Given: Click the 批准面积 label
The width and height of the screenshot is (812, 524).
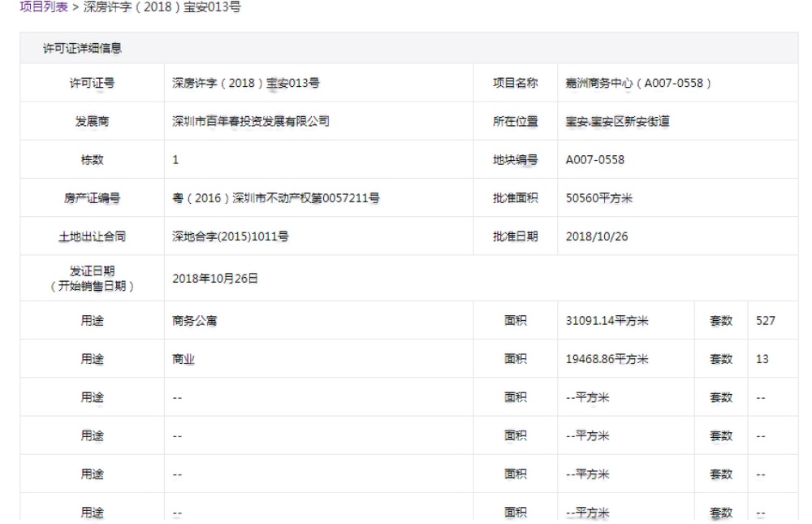Looking at the screenshot, I should click(516, 198).
